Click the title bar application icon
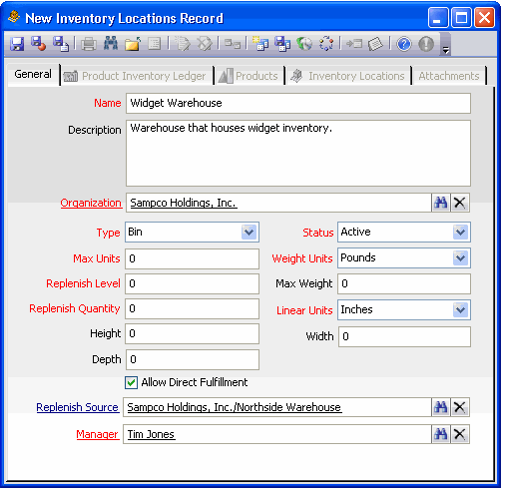The image size is (528, 503). click(x=14, y=17)
